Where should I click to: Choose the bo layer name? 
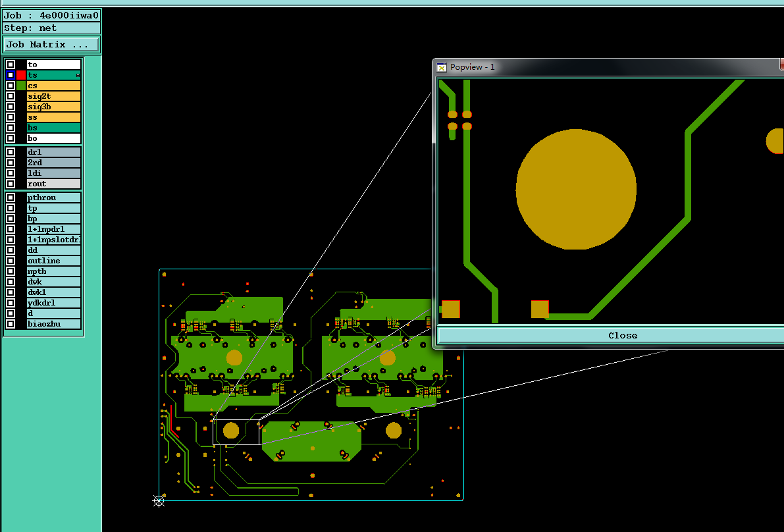pyautogui.click(x=53, y=138)
